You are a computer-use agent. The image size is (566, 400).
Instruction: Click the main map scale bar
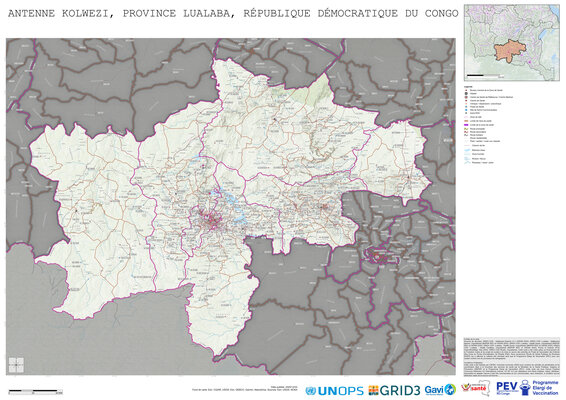(35, 391)
